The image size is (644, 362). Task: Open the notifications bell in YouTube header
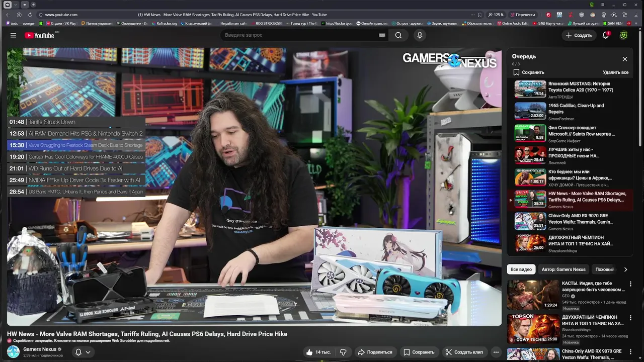606,35
